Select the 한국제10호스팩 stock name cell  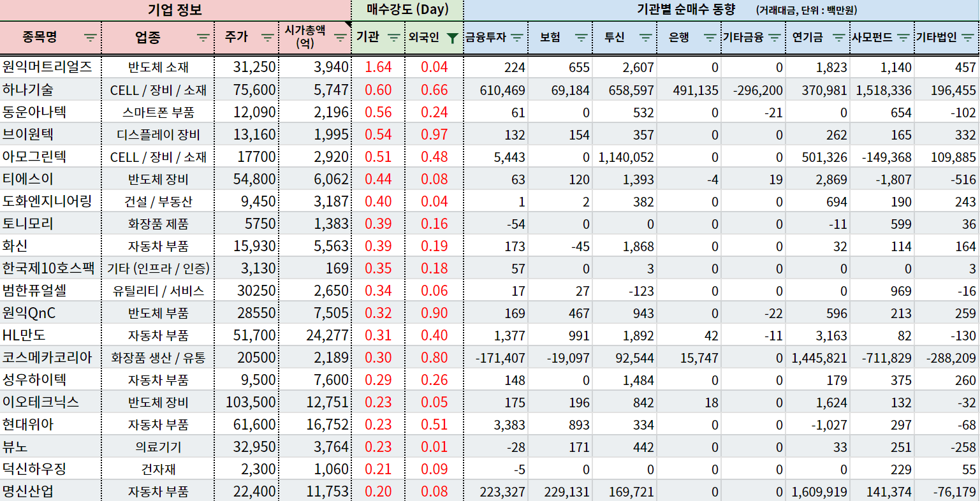(50, 268)
